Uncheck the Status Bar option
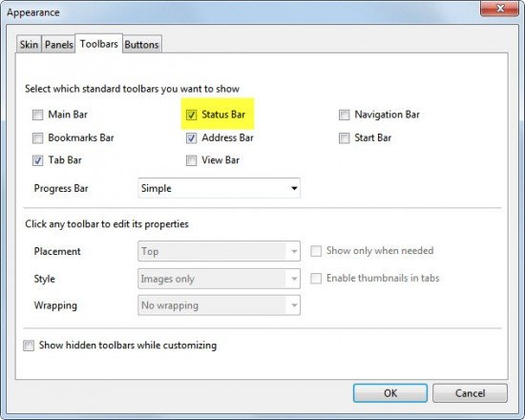Viewport: 525px width, 420px height. pyautogui.click(x=191, y=115)
